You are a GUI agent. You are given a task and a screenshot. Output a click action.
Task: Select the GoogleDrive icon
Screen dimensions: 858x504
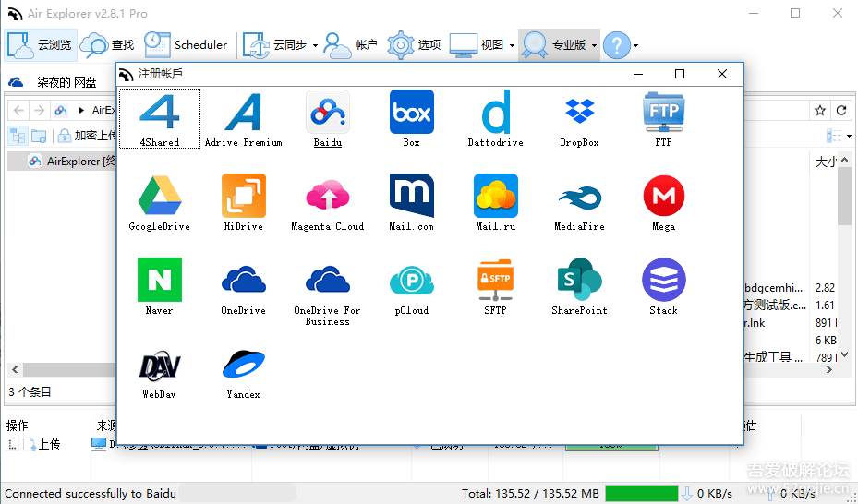pos(159,197)
